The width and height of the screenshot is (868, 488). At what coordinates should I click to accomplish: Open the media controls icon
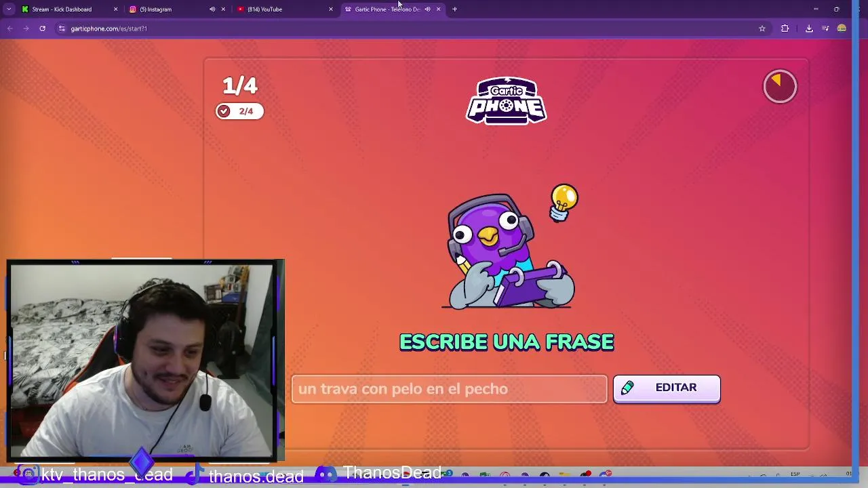point(825,28)
